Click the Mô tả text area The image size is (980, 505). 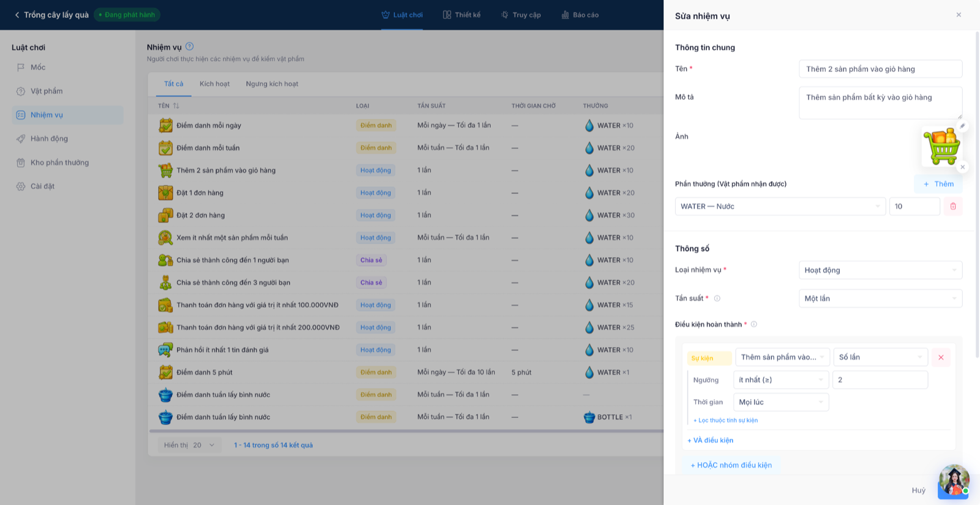880,102
